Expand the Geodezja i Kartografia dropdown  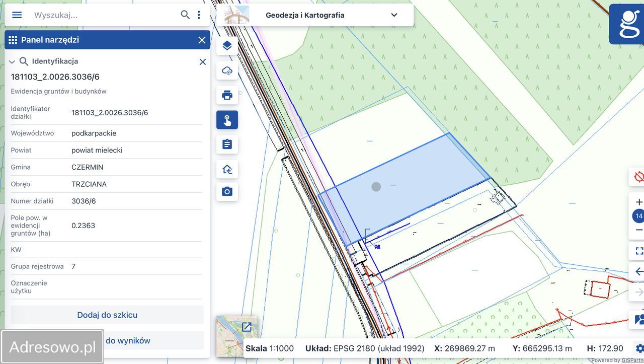(394, 15)
